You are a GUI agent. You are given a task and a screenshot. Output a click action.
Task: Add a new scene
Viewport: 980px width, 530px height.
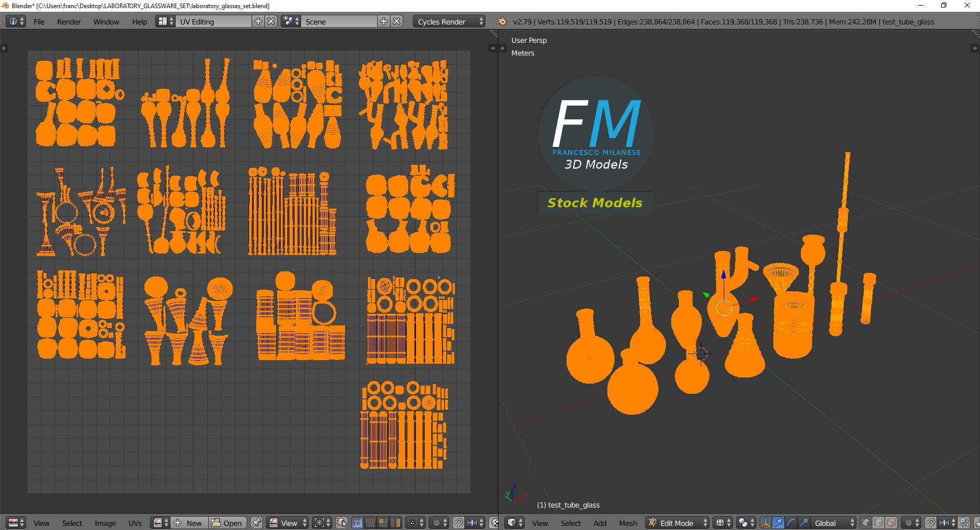click(x=384, y=21)
